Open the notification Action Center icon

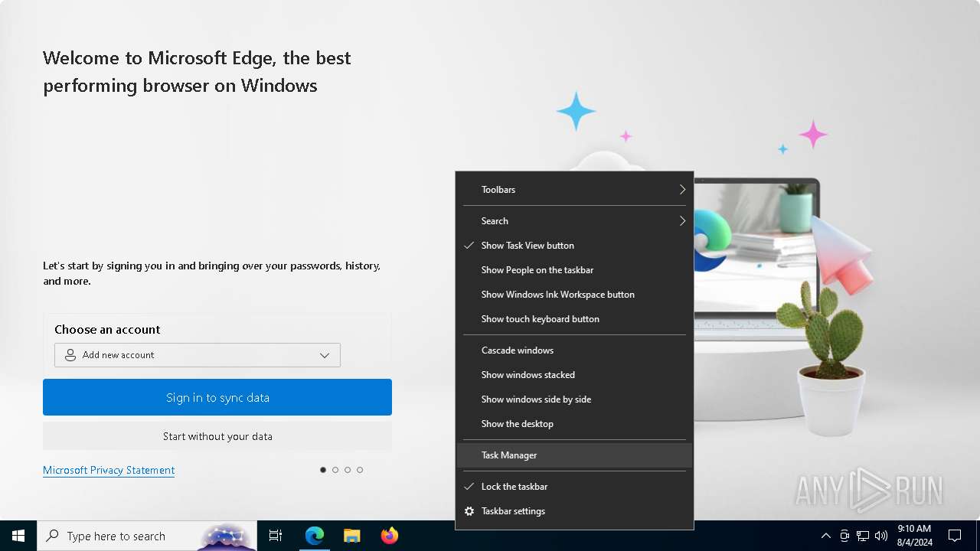pos(955,536)
